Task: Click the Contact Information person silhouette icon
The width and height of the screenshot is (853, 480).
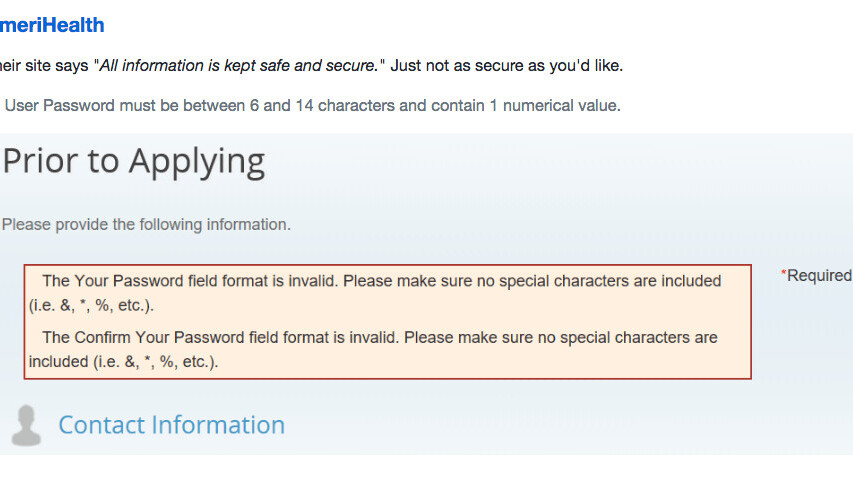Action: tap(26, 426)
